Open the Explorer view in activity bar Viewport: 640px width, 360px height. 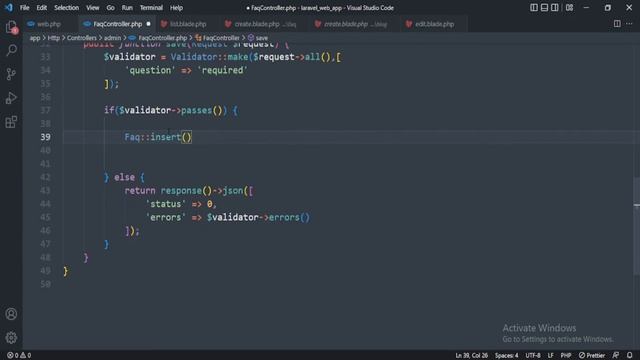click(11, 27)
